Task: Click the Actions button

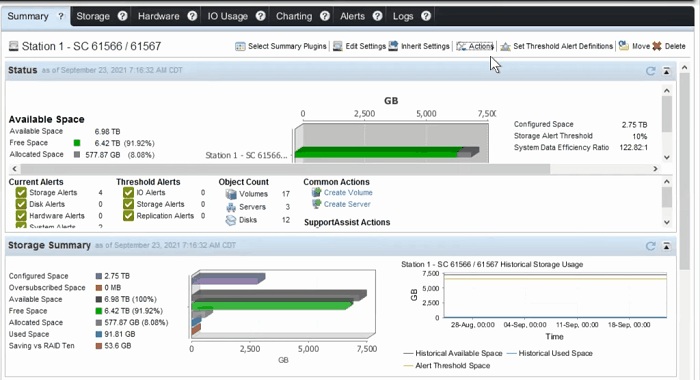Action: click(475, 46)
